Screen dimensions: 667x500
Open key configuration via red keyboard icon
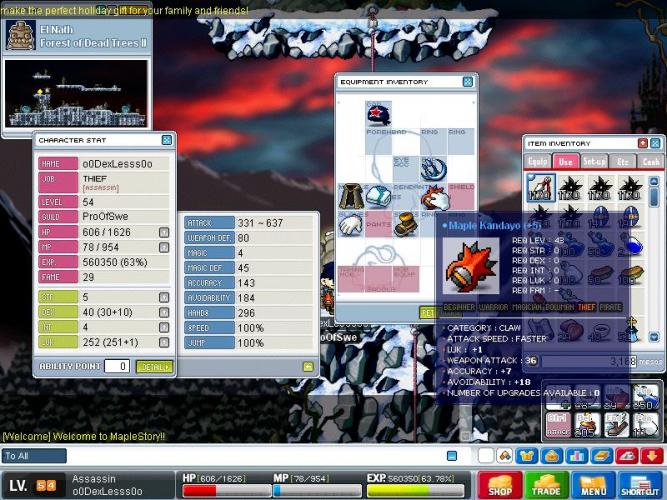627,456
